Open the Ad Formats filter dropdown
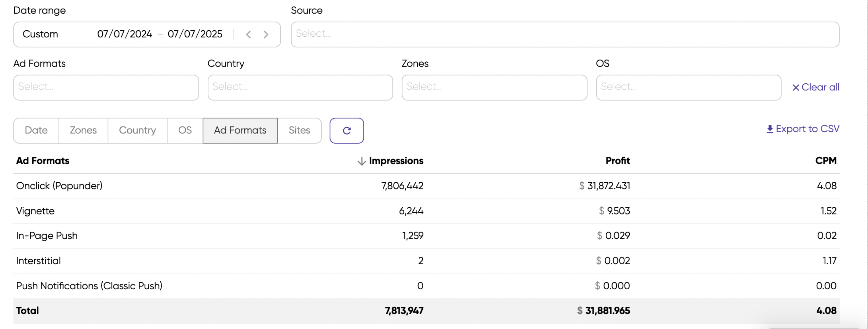Screen dimensions: 868x329 [106, 87]
